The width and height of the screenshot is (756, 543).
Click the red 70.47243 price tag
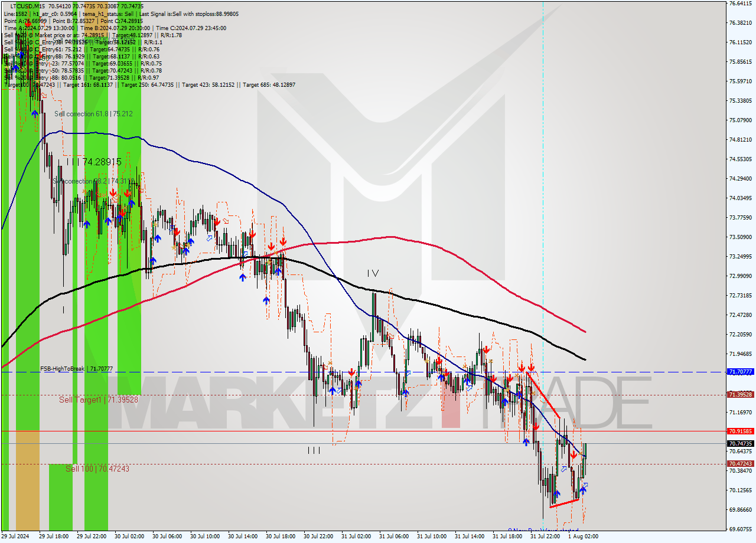click(x=741, y=464)
